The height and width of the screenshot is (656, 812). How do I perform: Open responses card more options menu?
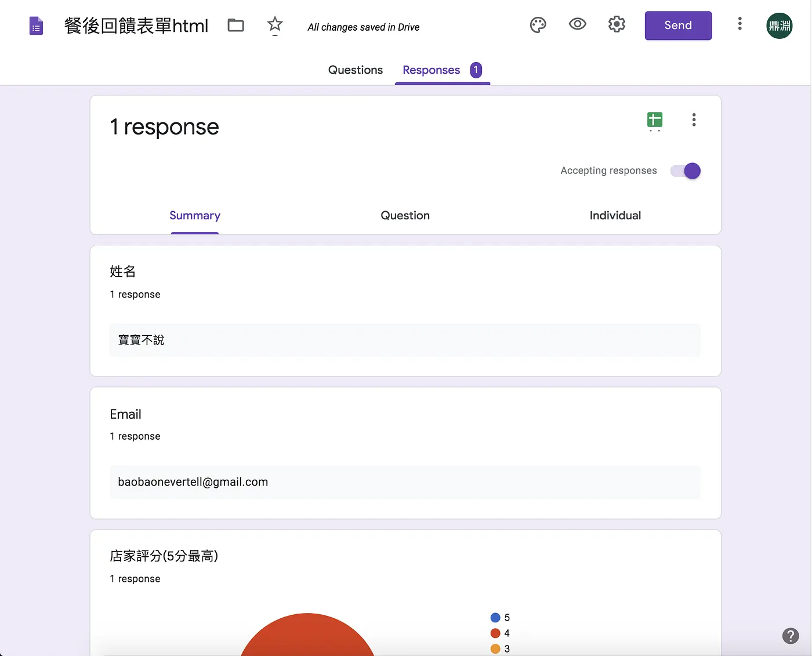694,120
